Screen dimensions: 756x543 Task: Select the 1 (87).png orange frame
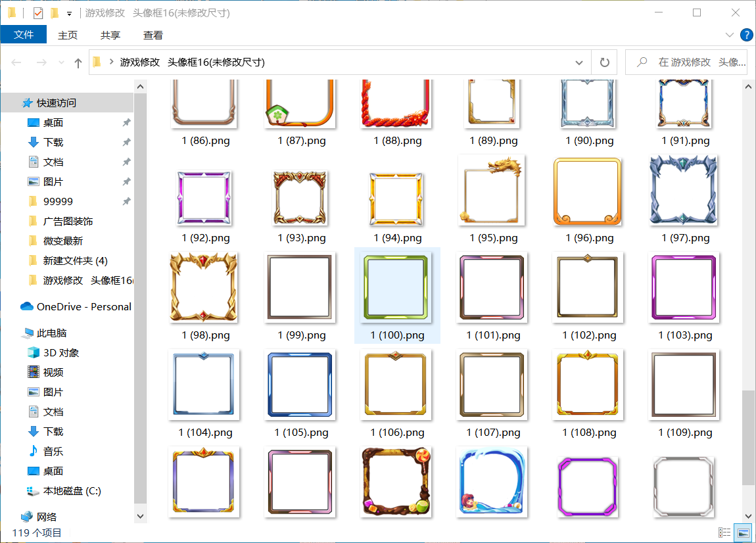point(300,103)
